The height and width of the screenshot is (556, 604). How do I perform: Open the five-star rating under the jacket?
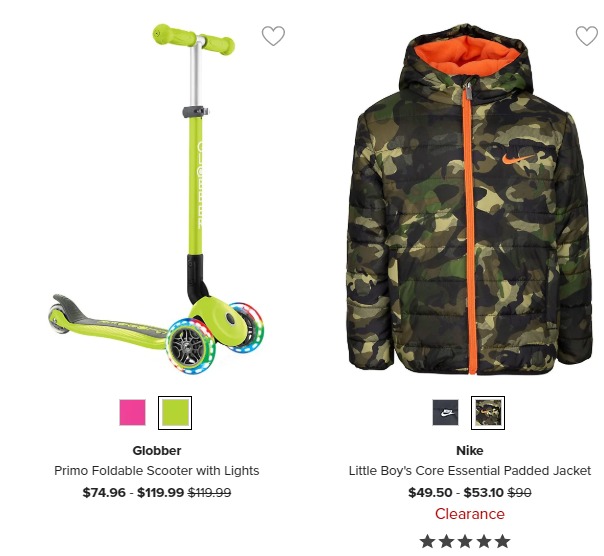click(x=465, y=541)
